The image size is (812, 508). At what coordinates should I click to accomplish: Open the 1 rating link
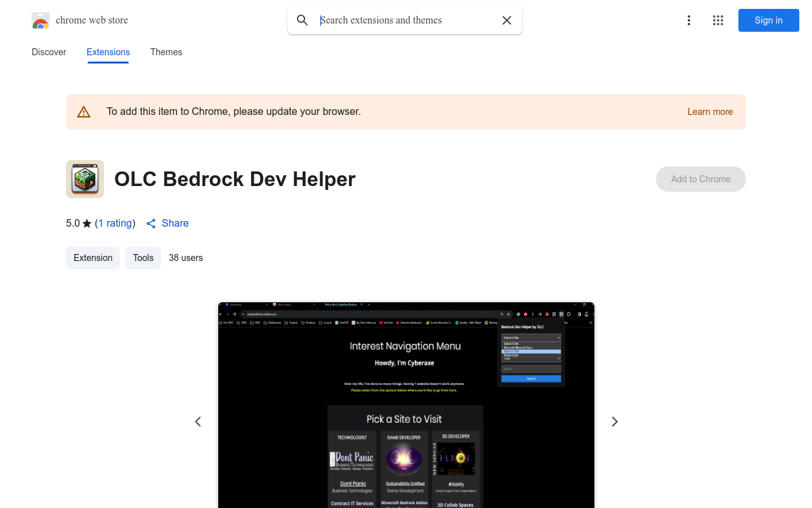click(115, 224)
